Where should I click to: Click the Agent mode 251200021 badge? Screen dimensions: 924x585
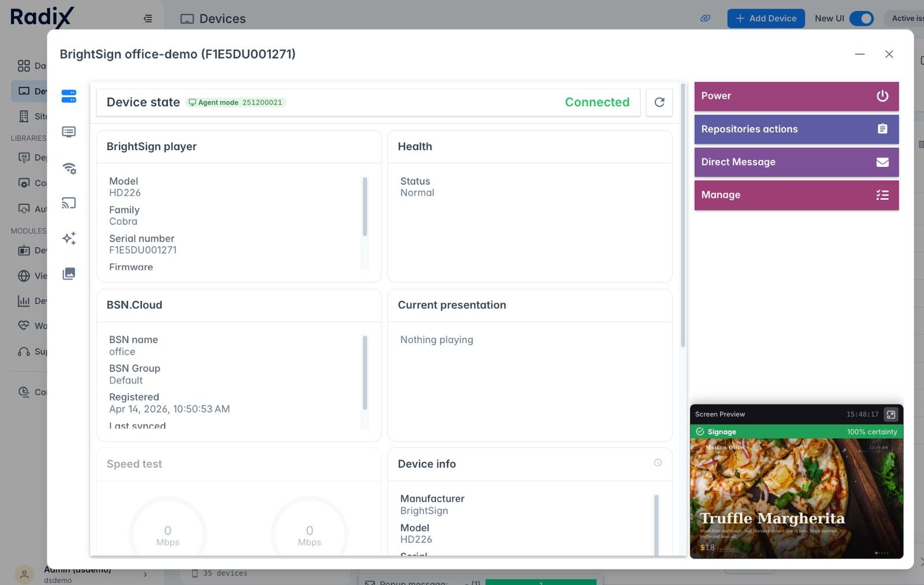pos(236,102)
